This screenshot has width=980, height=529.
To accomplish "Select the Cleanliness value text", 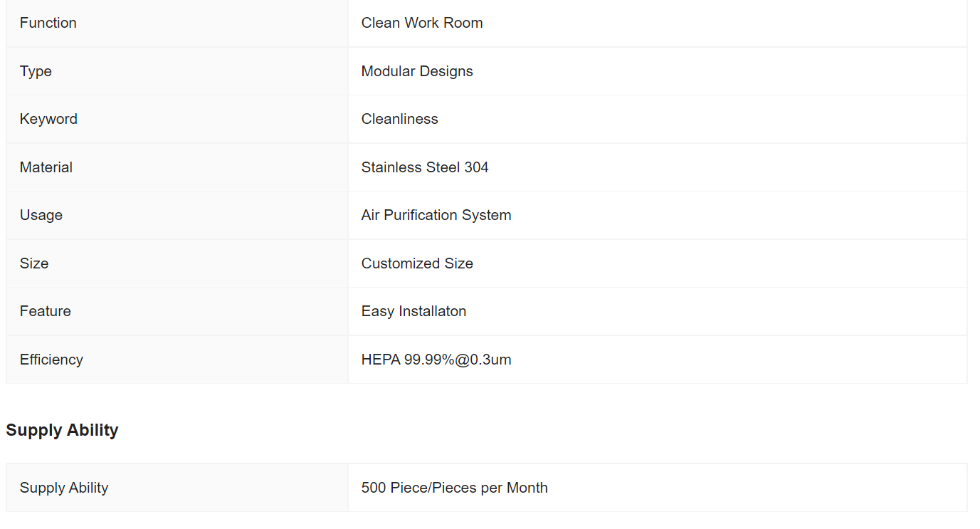I will [x=400, y=119].
